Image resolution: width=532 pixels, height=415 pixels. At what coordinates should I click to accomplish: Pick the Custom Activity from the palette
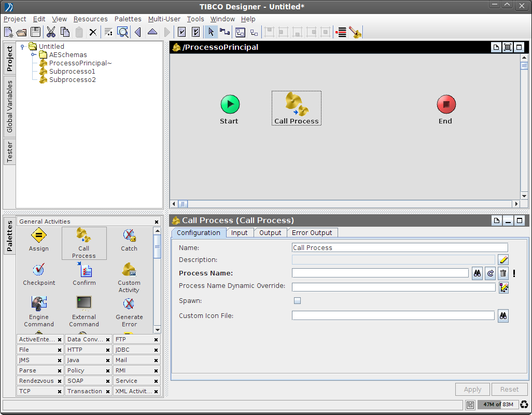tap(129, 278)
